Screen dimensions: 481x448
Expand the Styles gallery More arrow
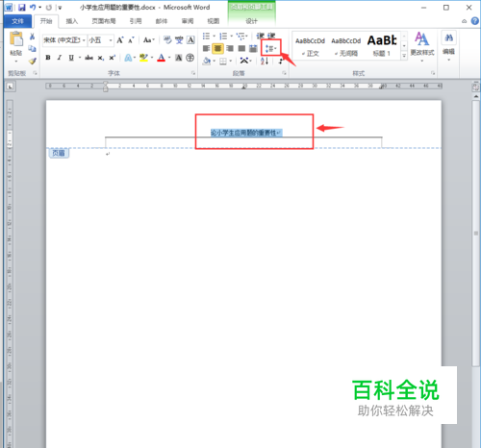(x=404, y=56)
